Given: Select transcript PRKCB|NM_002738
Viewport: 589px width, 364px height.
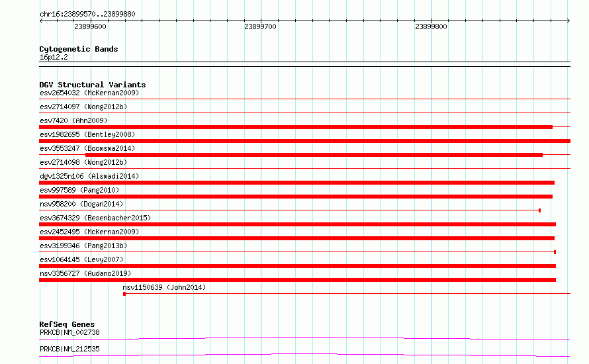Looking at the screenshot, I should click(69, 332).
